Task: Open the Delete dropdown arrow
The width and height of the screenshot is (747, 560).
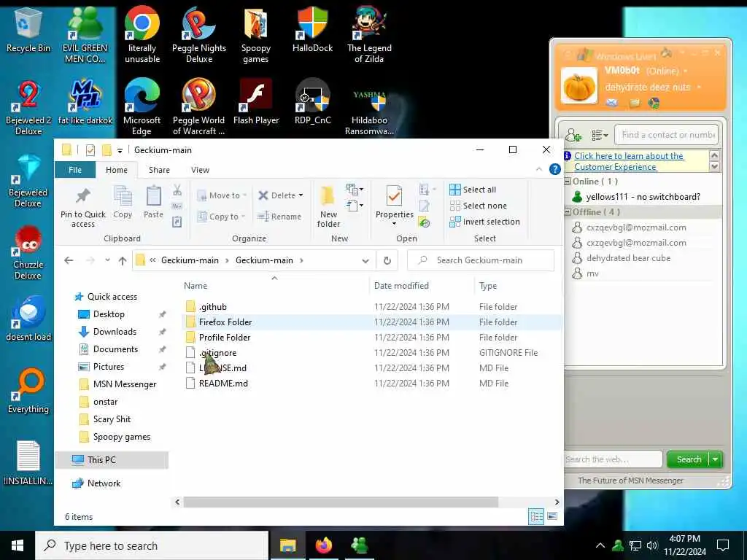Action: click(x=301, y=195)
